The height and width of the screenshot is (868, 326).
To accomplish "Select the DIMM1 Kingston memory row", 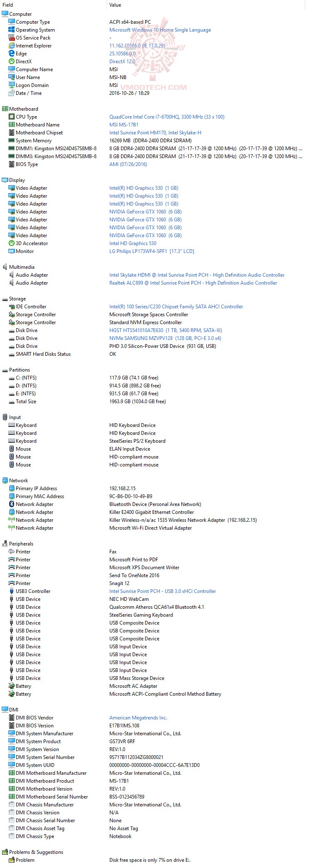I will point(153,149).
